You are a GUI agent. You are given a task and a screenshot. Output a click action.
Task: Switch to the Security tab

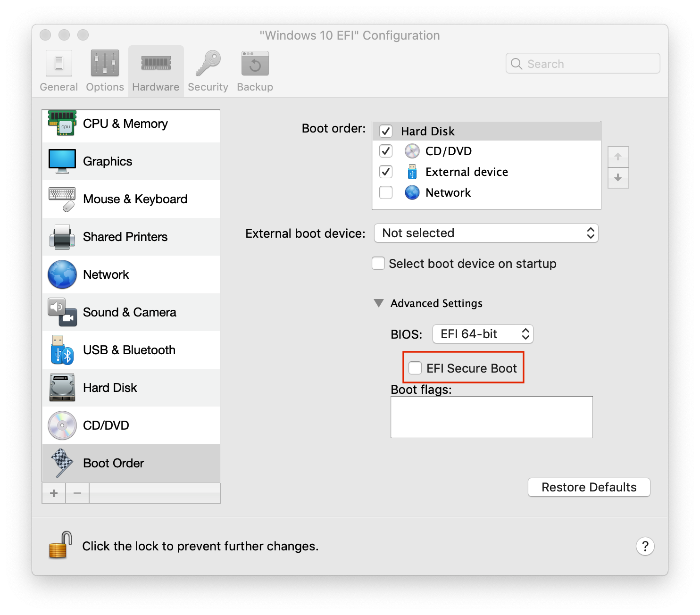tap(208, 72)
